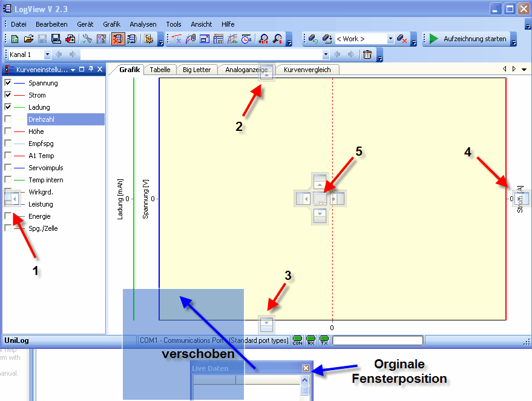Switch to the Tabelle tab
This screenshot has width=532, height=401.
pos(160,70)
